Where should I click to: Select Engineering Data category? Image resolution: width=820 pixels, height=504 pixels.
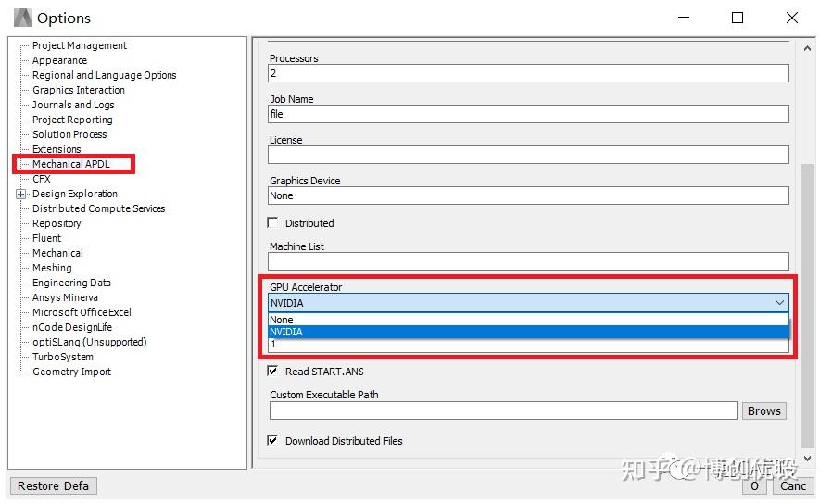coord(71,283)
